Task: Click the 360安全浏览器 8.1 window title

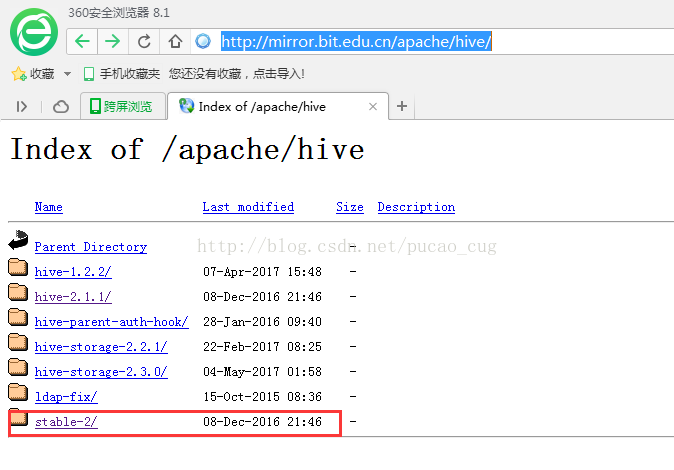Action: (x=119, y=12)
